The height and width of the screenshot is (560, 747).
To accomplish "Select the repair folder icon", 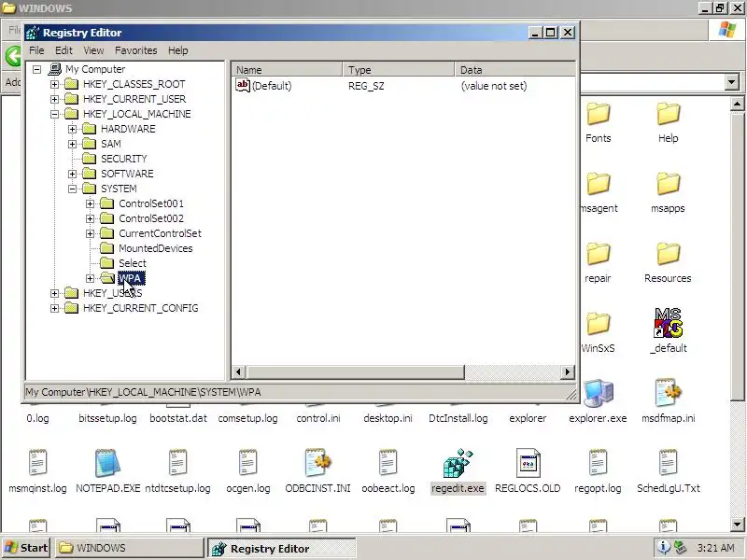I will pyautogui.click(x=598, y=254).
